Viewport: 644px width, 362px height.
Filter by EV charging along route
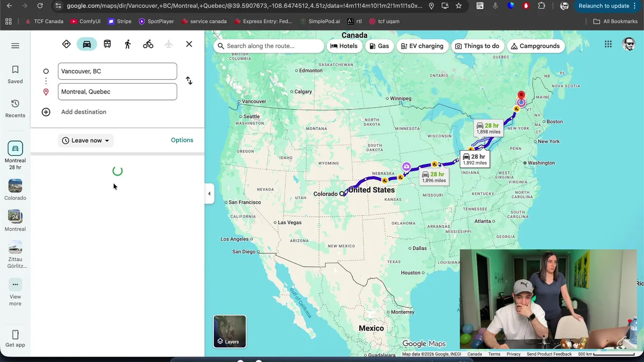[x=422, y=46]
